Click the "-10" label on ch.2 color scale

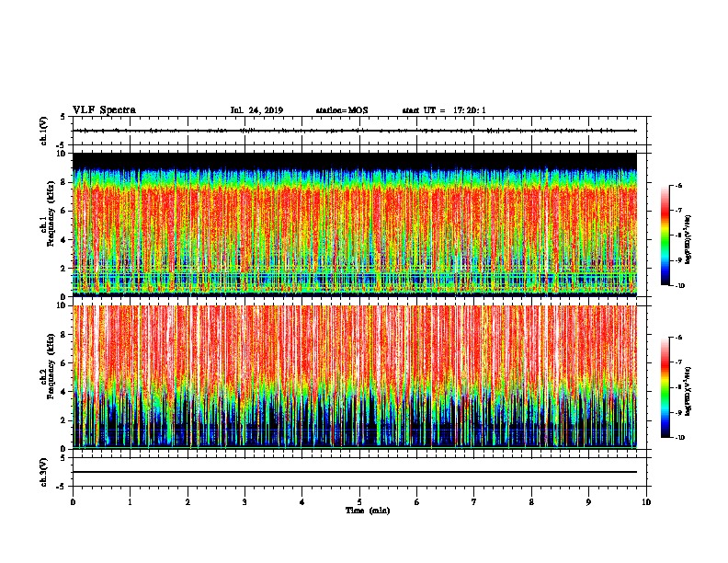point(680,438)
